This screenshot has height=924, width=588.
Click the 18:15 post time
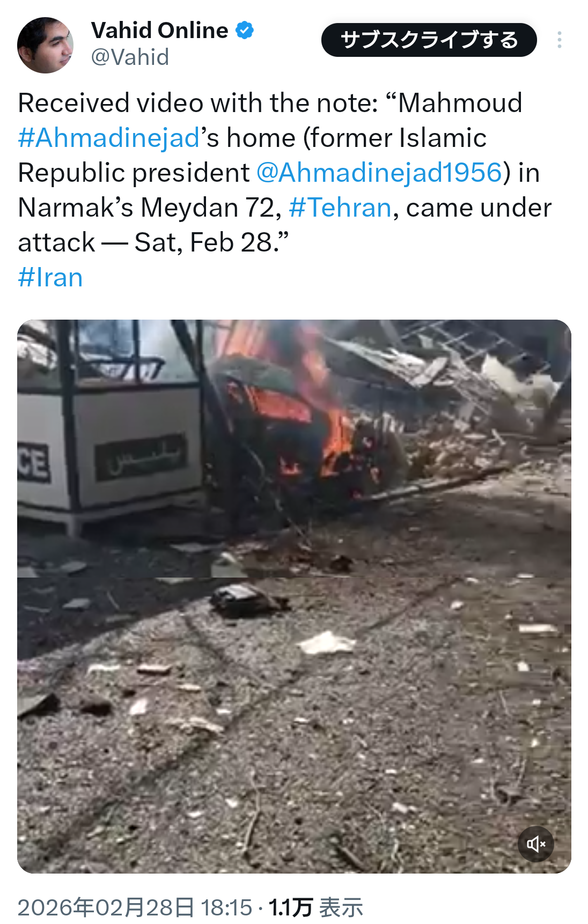tap(226, 908)
